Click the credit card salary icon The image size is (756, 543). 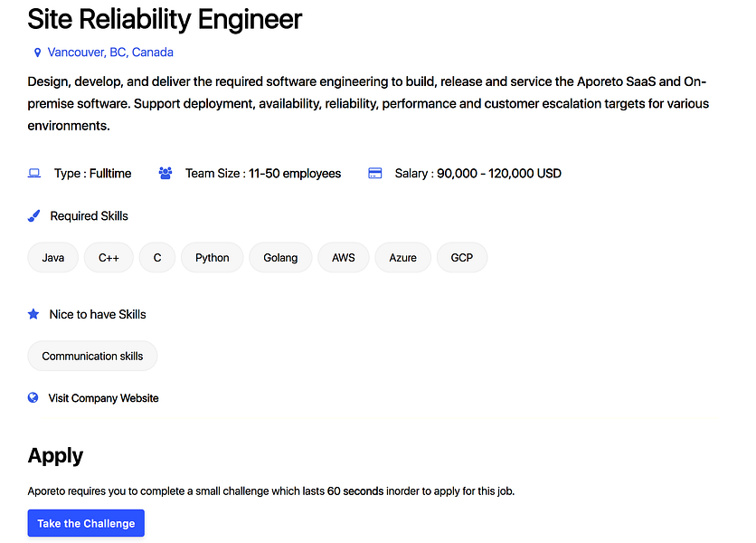click(x=375, y=173)
